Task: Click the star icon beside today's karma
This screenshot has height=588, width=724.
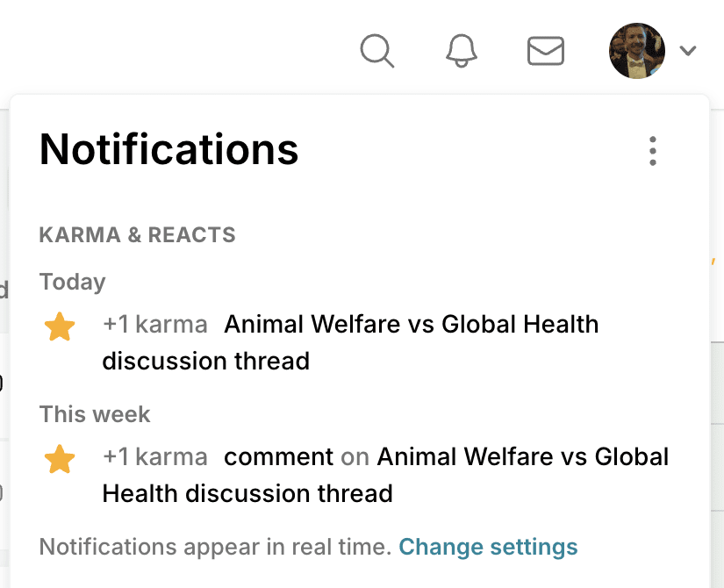Action: pyautogui.click(x=60, y=326)
